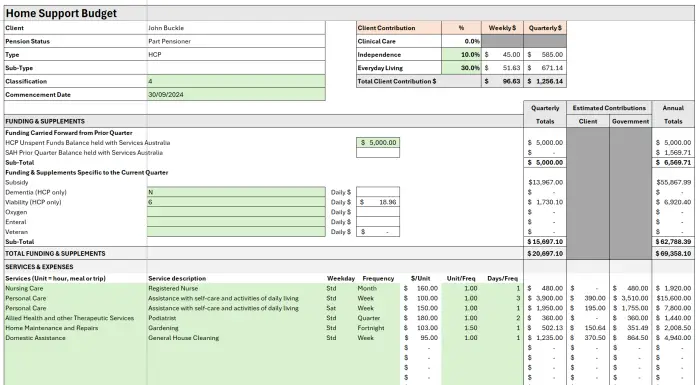
Task: Click the Domestic Assistance rate 95.00
Action: pyautogui.click(x=421, y=337)
